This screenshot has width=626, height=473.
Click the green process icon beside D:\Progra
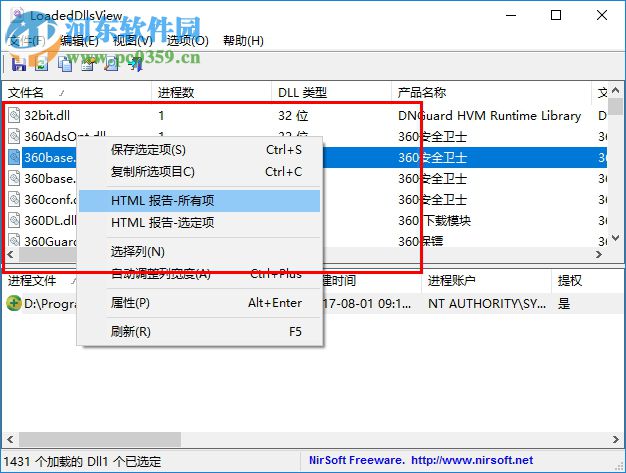pos(14,303)
